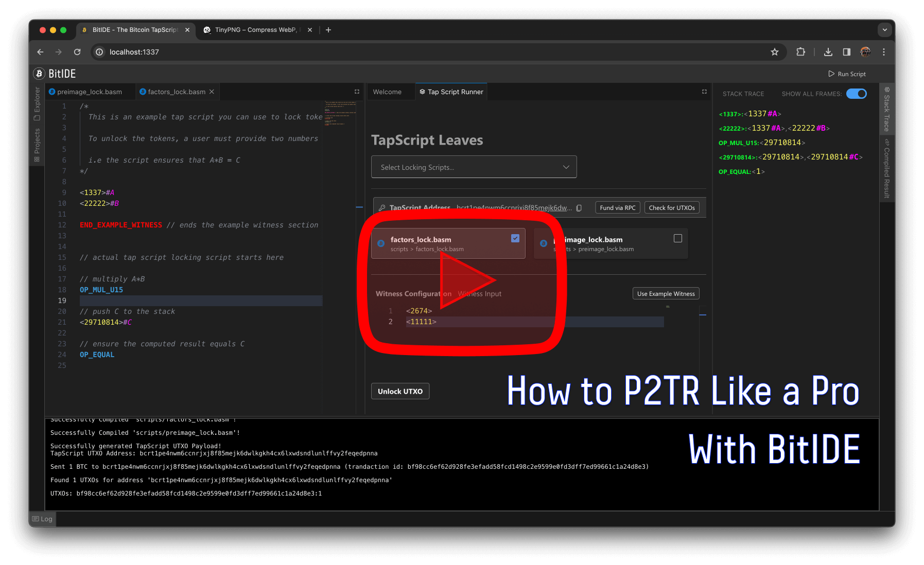Click the BitIDE Bitcoin logo

coord(39,74)
